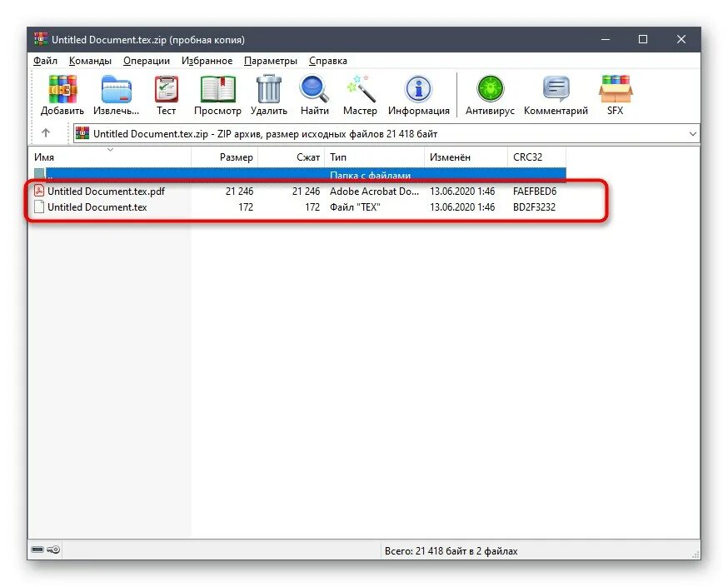
Task: Open the Информация info icon
Action: (419, 90)
